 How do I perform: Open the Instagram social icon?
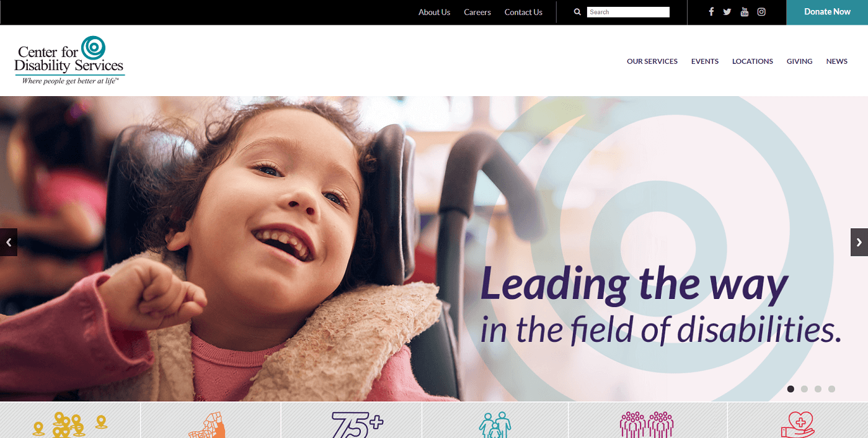[761, 12]
